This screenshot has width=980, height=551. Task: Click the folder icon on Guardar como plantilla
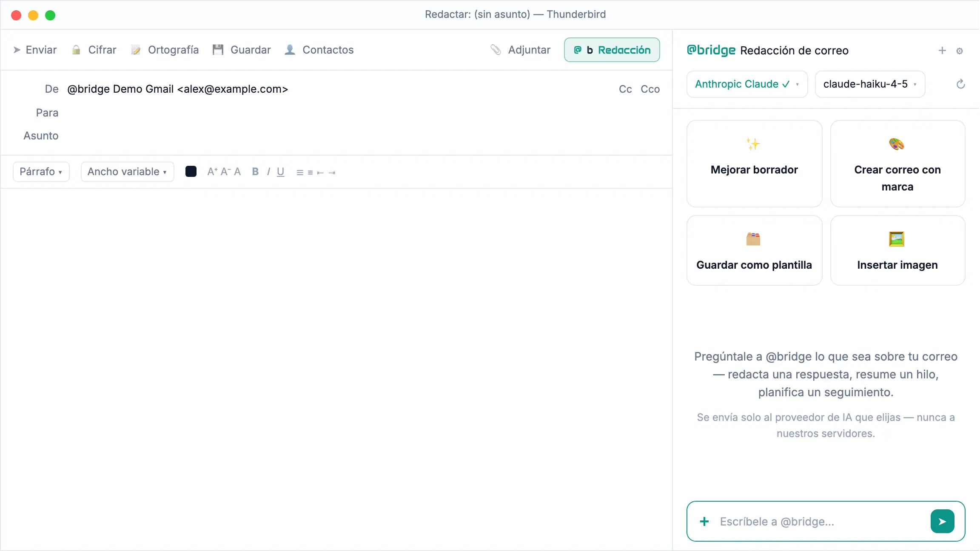[x=753, y=239]
